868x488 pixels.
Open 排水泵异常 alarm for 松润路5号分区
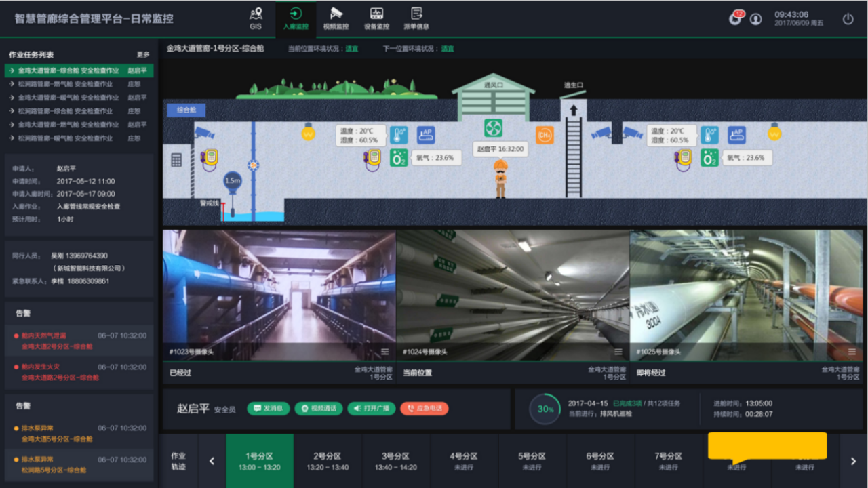79,465
